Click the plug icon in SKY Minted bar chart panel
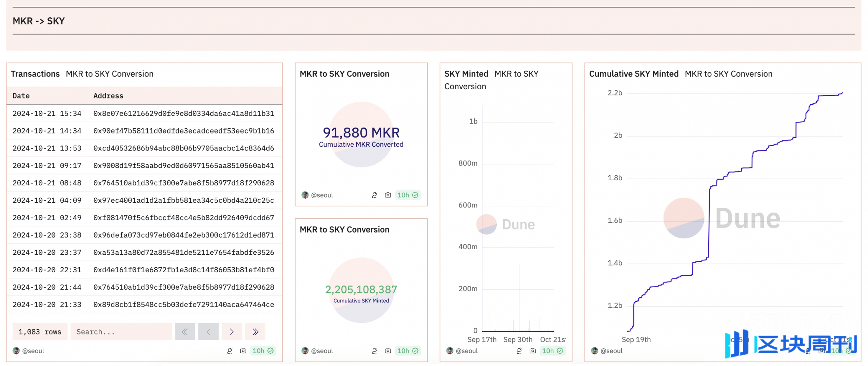The image size is (868, 366). (x=519, y=351)
